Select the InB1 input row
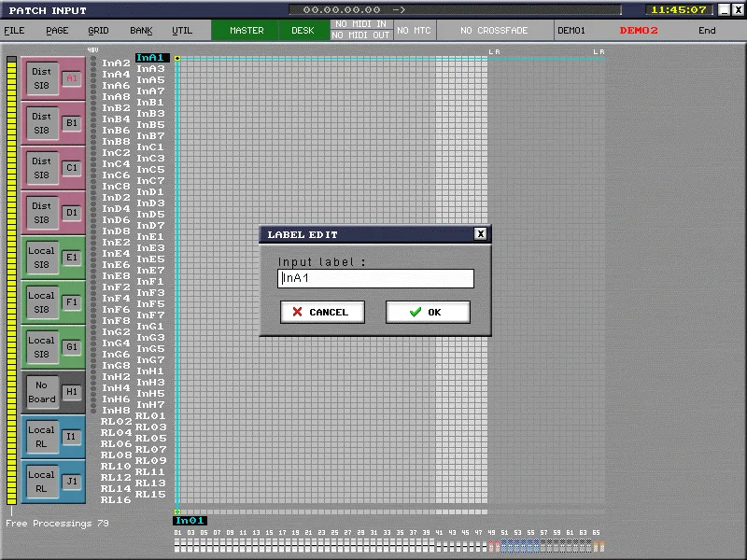Viewport: 747px width, 560px height. click(x=150, y=103)
